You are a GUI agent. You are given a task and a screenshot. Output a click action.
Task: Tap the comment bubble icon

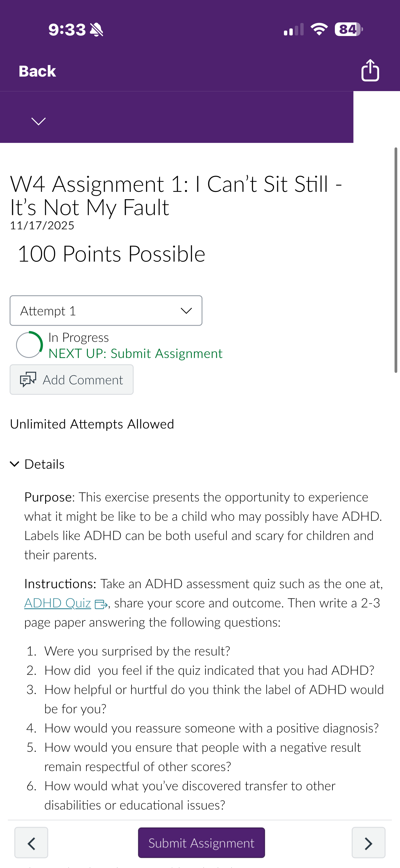(28, 380)
